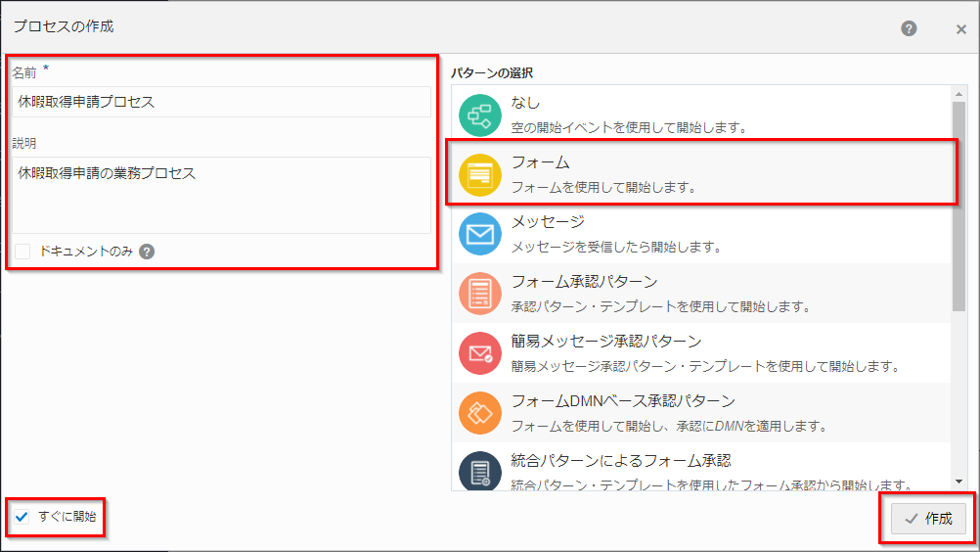Select the フォーム承認パターン title text

(x=584, y=283)
